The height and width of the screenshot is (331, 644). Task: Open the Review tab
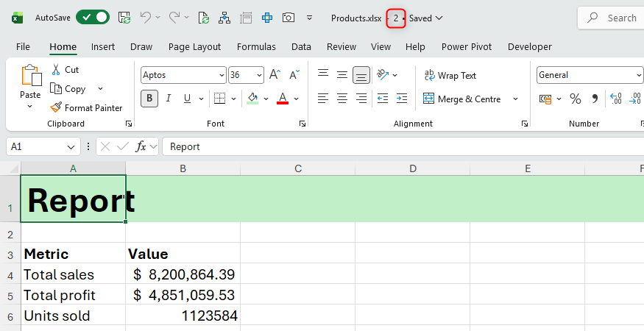342,47
